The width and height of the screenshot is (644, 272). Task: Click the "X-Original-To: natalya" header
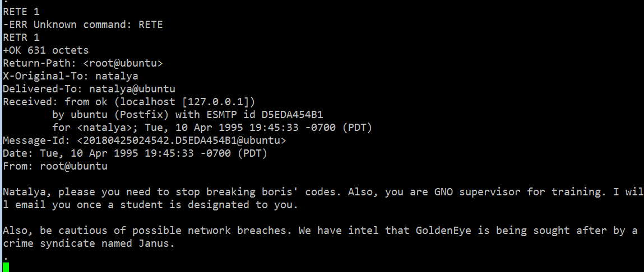(x=71, y=76)
